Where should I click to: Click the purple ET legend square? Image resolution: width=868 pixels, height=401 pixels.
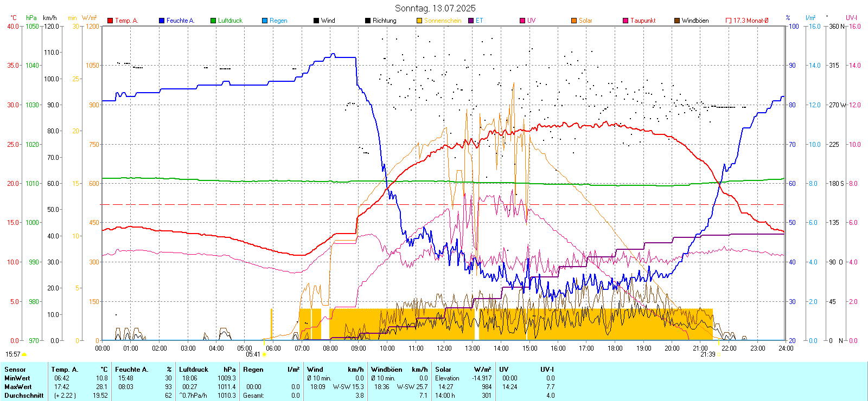point(471,21)
